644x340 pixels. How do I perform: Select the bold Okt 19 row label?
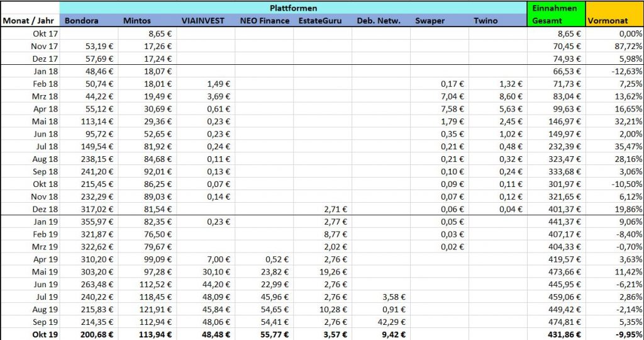pyautogui.click(x=30, y=335)
